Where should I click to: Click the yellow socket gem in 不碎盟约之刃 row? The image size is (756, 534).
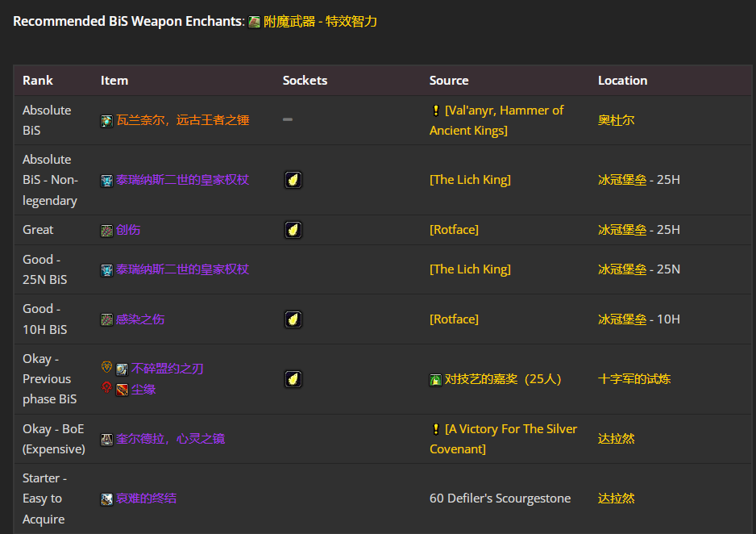(293, 378)
